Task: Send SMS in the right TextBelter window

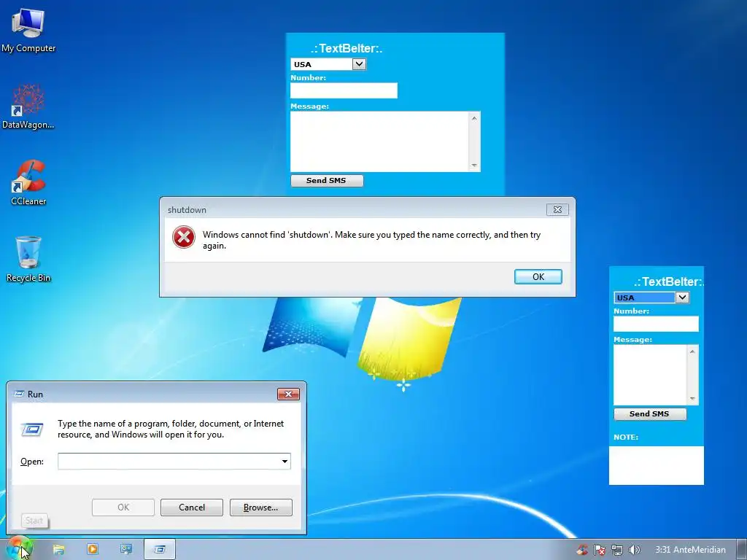Action: coord(650,414)
